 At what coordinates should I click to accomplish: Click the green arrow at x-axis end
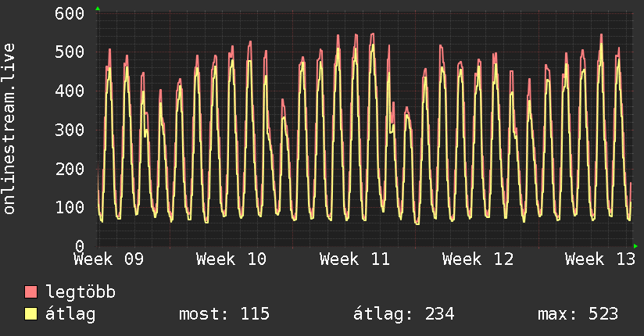[635, 246]
